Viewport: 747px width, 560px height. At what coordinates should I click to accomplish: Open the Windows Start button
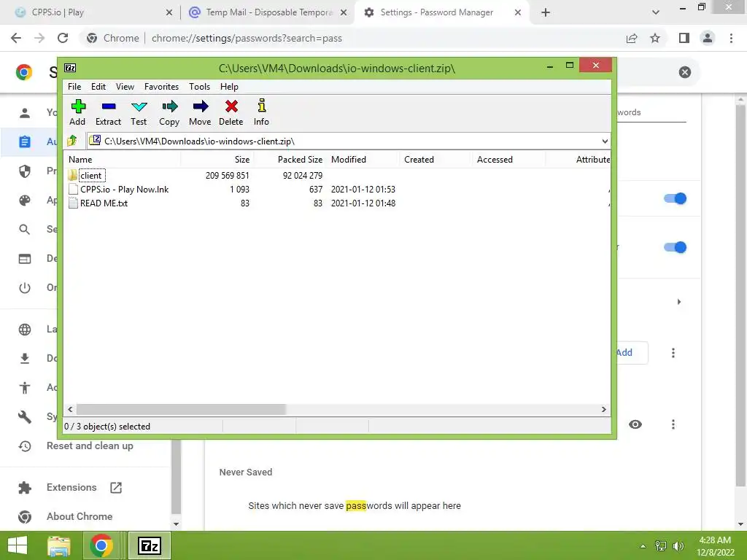point(18,545)
